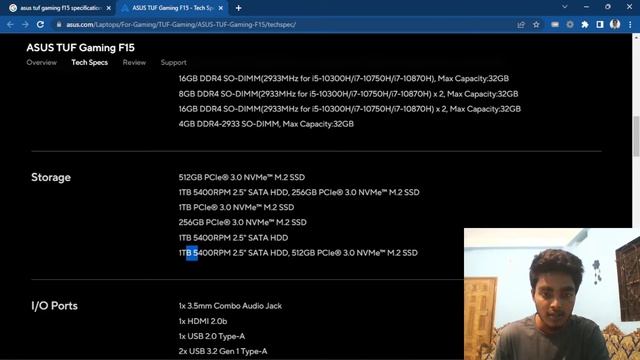This screenshot has height=360, width=640.
Task: Select the ASUS TUF Gaming F15 Tech Specs tab
Action: [x=172, y=8]
